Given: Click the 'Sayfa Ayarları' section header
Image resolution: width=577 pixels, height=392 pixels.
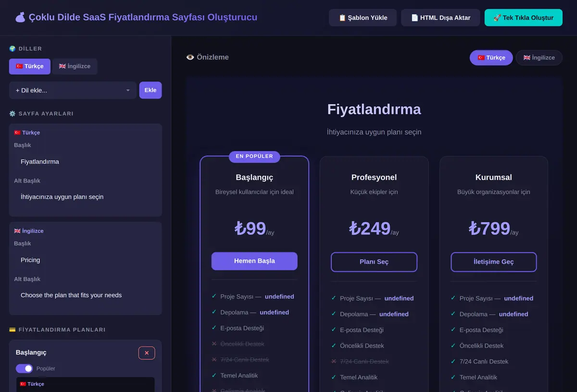Looking at the screenshot, I should pyautogui.click(x=41, y=114).
